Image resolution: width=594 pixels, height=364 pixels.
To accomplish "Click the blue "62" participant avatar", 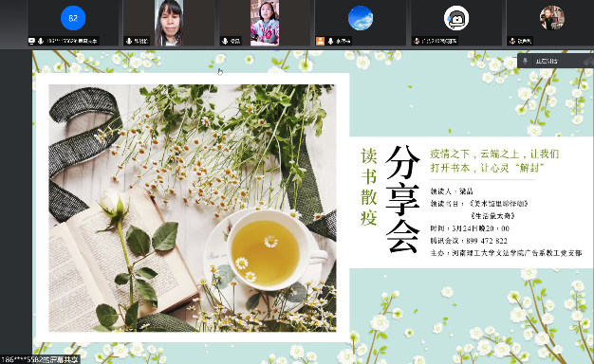I will pos(73,18).
